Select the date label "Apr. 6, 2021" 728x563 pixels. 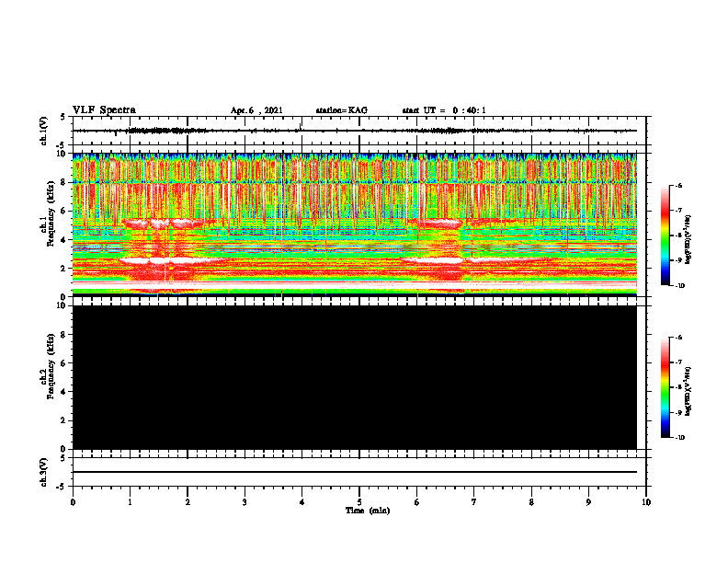pyautogui.click(x=256, y=110)
